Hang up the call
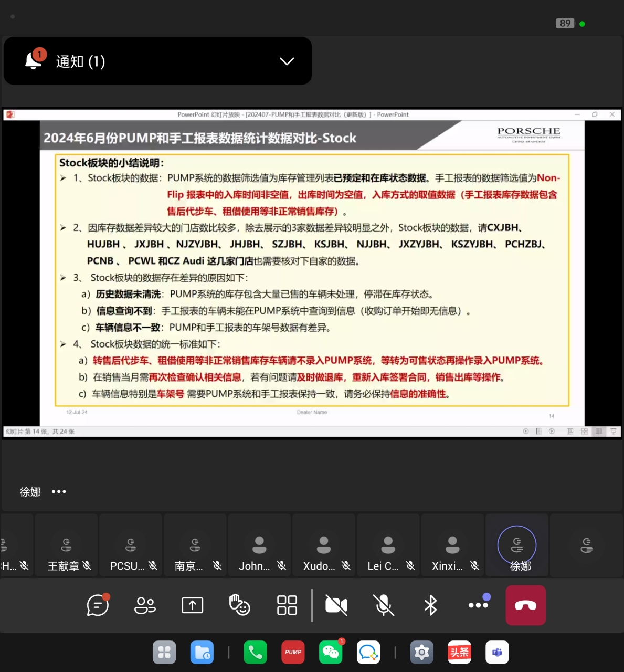Screen dimensions: 624x672 coord(525,605)
